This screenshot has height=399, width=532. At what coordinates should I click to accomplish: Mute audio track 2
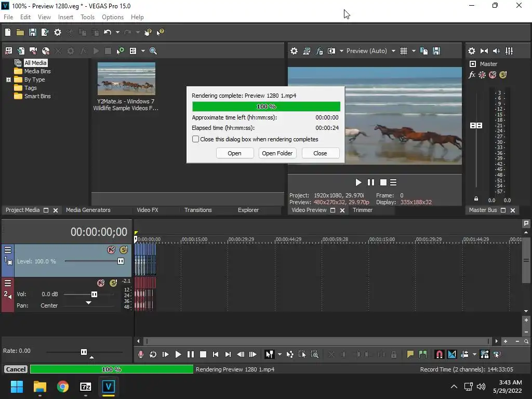click(x=101, y=283)
